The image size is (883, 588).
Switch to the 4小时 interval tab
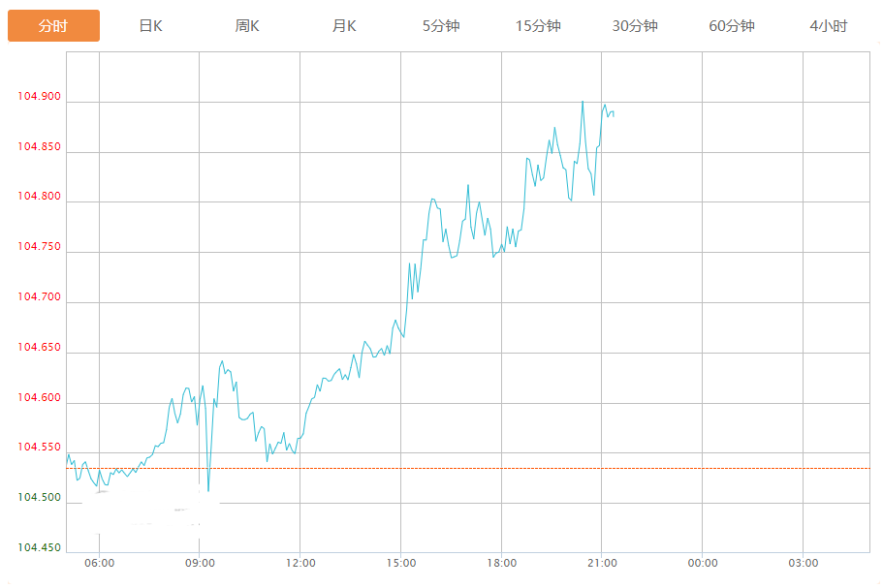(x=829, y=26)
